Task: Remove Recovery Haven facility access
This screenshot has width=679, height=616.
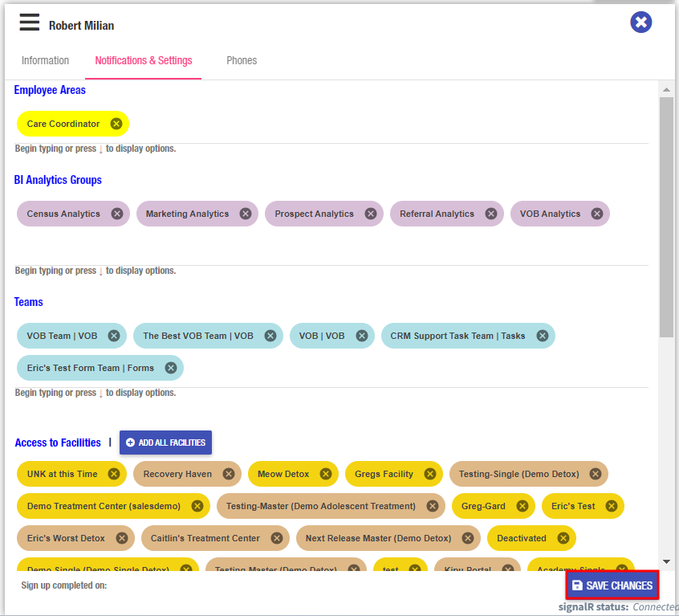Action: point(229,474)
